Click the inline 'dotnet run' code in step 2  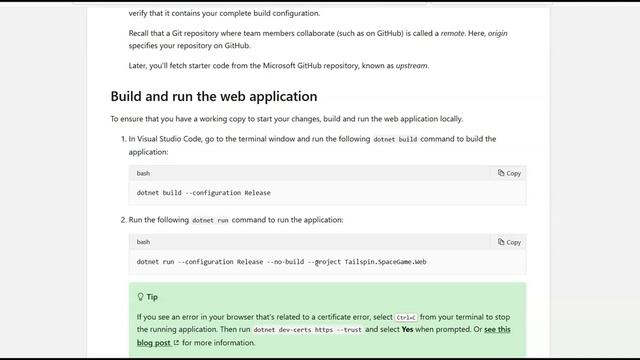210,220
